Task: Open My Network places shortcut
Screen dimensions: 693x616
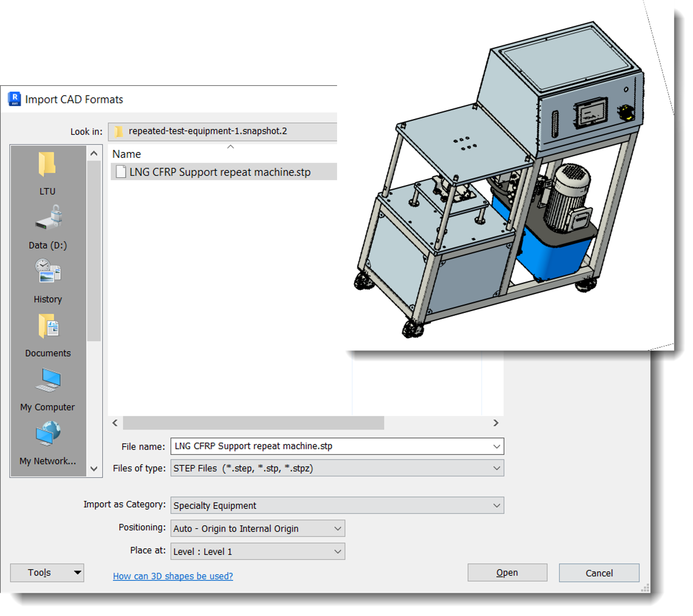Action: point(48,443)
